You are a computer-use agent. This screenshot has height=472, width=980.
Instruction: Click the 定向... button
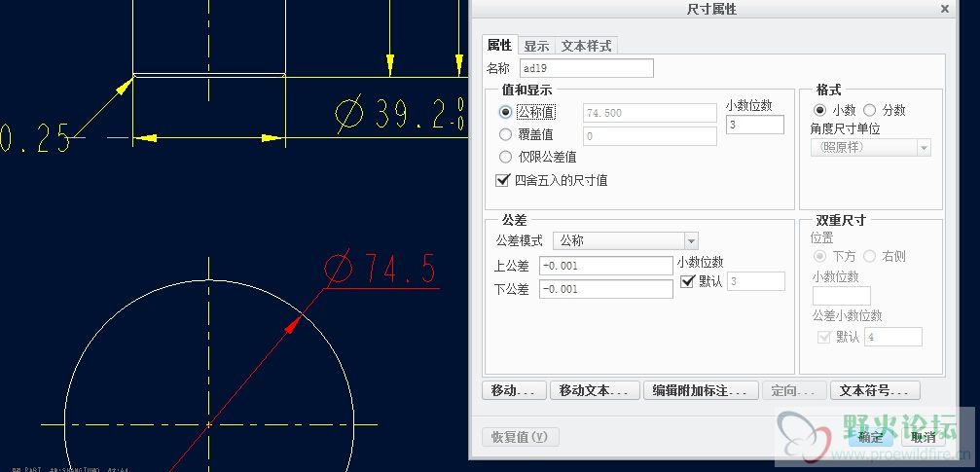pos(794,390)
